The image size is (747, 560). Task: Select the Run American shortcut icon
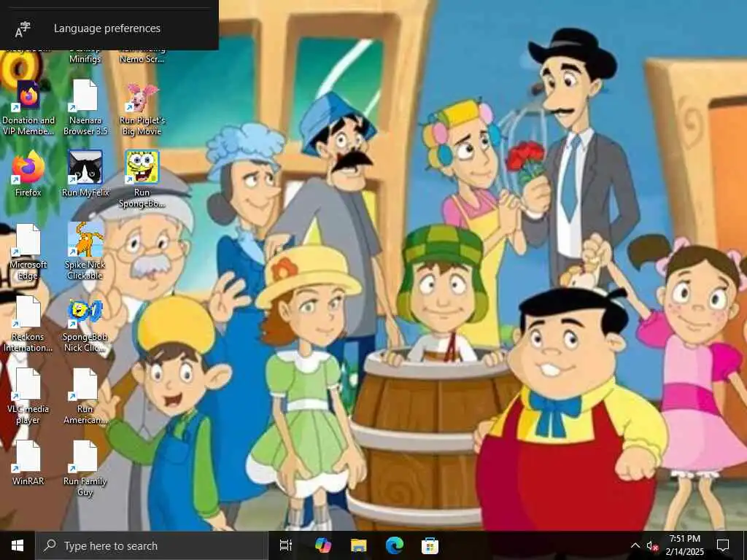[85, 396]
